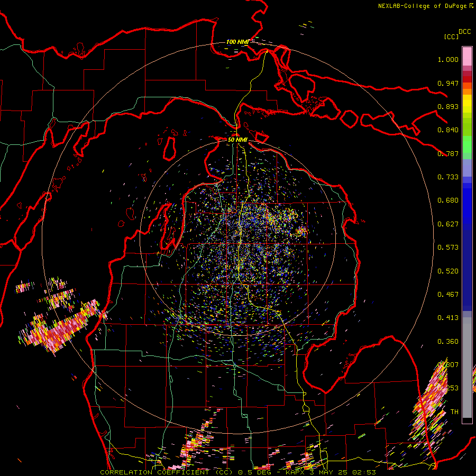Click the 0.787 color scale value

(x=448, y=153)
